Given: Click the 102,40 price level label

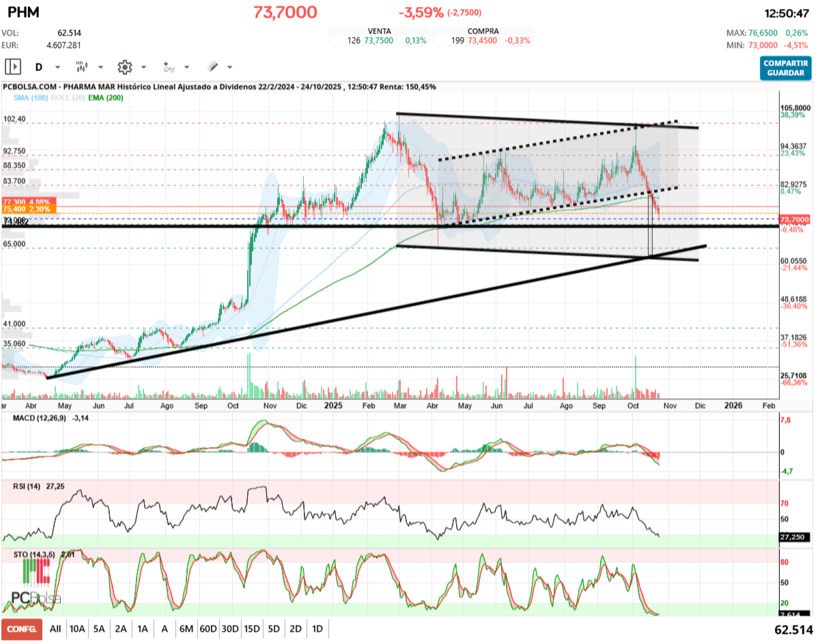Looking at the screenshot, I should [x=14, y=119].
